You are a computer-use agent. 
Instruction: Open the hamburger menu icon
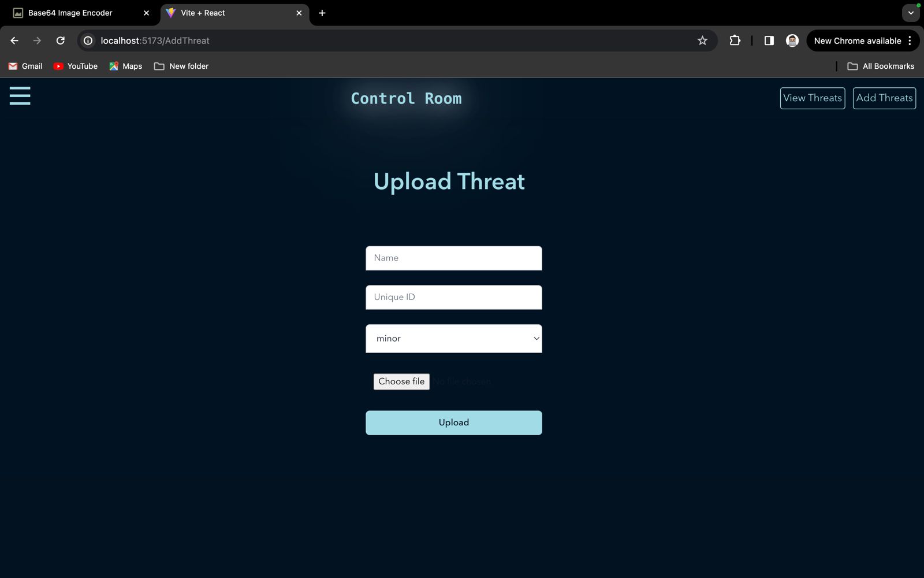click(x=20, y=96)
